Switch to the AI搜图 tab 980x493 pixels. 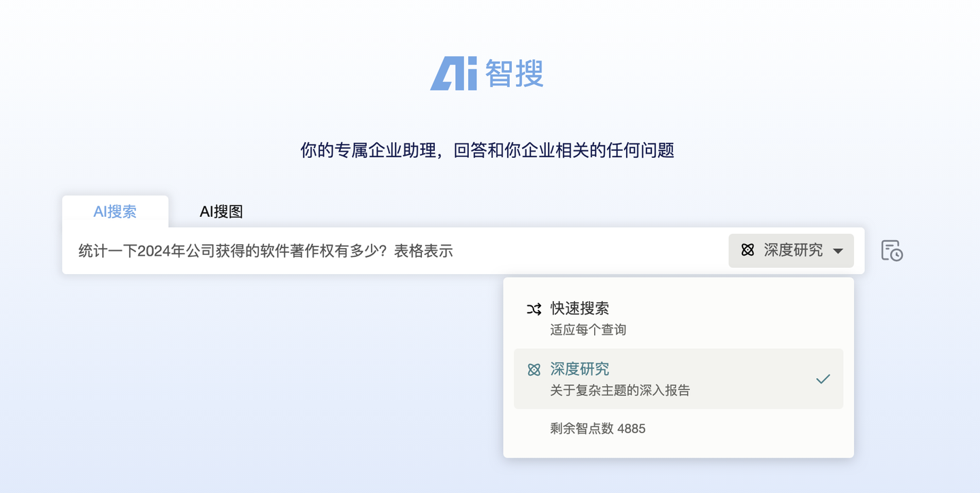(221, 211)
